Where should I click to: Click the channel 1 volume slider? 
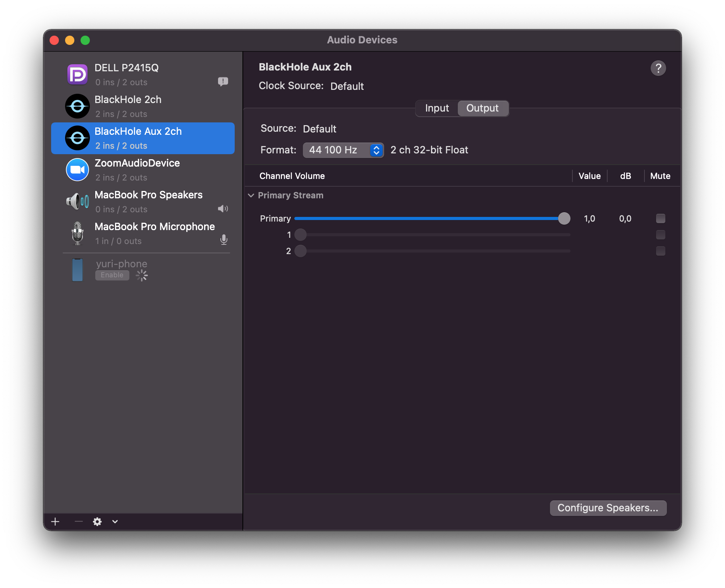click(x=432, y=235)
